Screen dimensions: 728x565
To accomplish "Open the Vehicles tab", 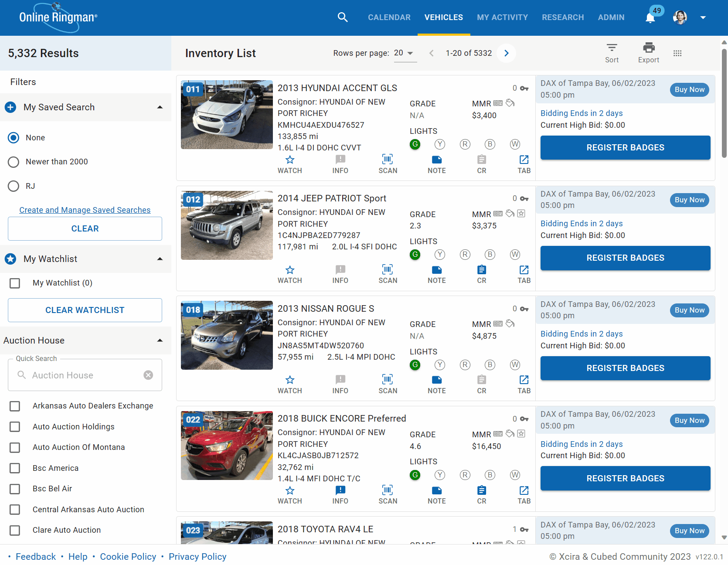I will (444, 17).
